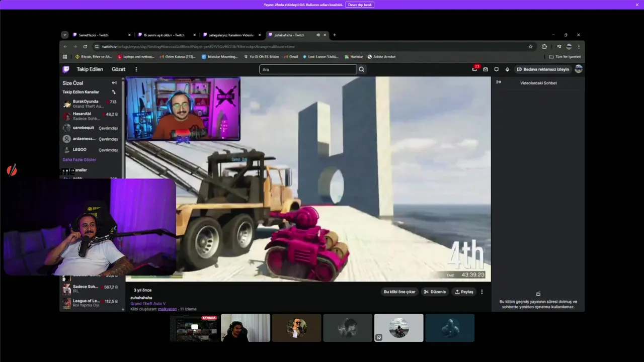Viewport: 644px width, 362px height.
Task: Open the Tüm Yer İşaretleri folder
Action: (x=565, y=57)
